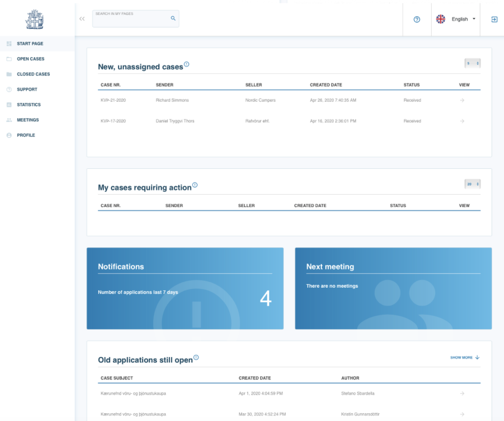Image resolution: width=504 pixels, height=421 pixels.
Task: Click the Closed Cases folder icon
Action: pos(9,74)
